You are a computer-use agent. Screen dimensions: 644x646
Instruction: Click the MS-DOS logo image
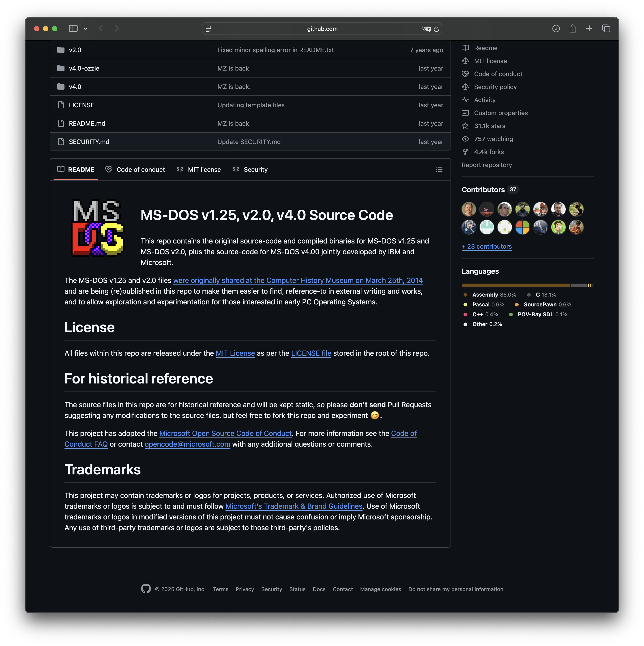pos(98,228)
